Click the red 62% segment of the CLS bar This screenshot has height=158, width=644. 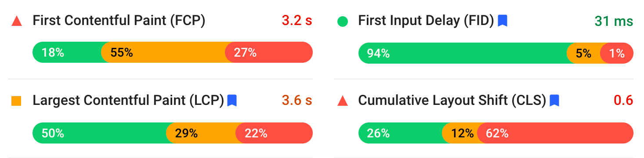coord(555,133)
